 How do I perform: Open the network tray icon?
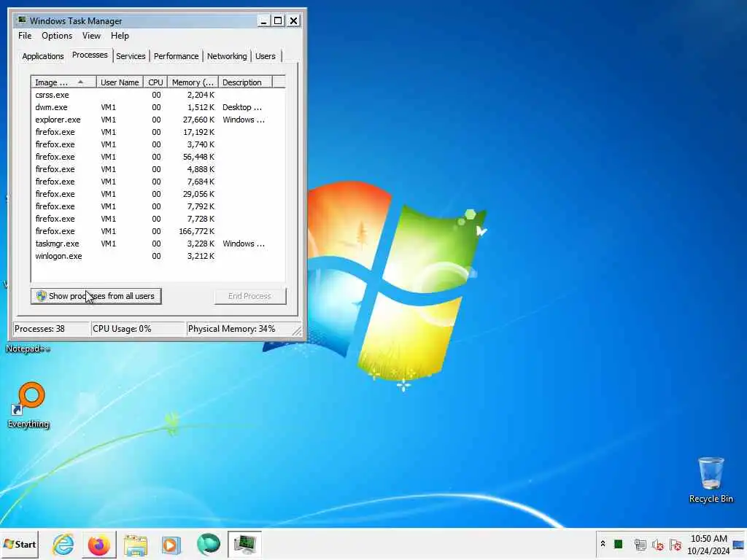coord(640,544)
